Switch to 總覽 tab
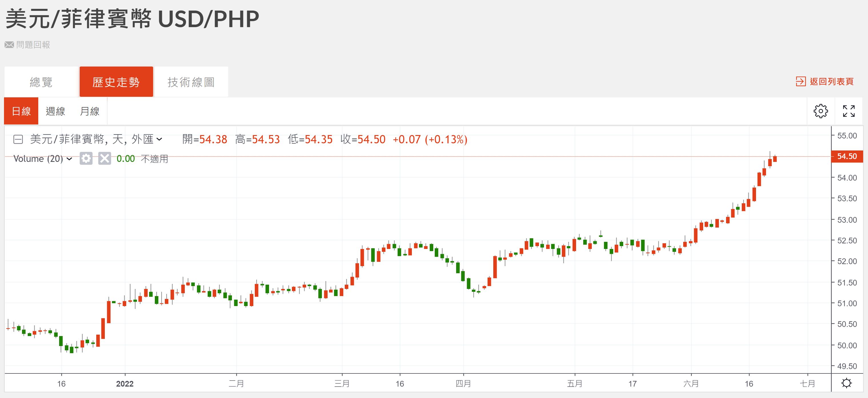This screenshot has width=868, height=398. (x=41, y=82)
